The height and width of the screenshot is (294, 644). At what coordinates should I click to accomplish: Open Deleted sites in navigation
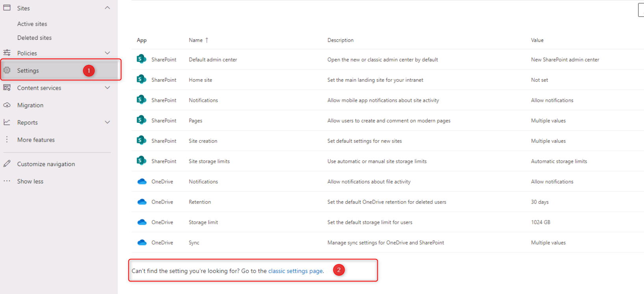[34, 38]
